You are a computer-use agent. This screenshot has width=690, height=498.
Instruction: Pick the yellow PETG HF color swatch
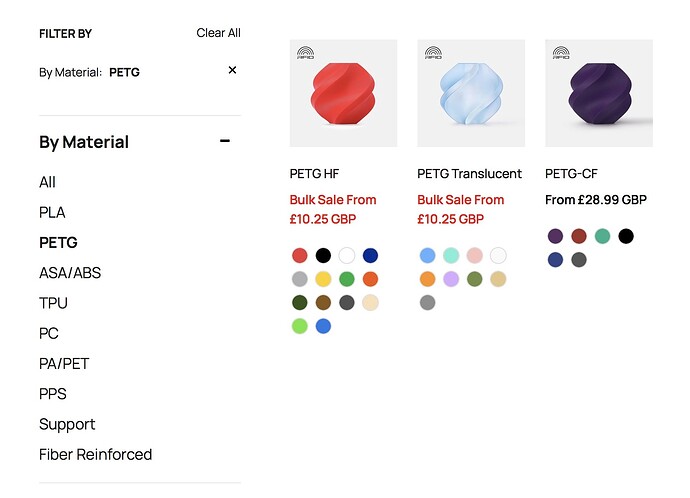[323, 279]
